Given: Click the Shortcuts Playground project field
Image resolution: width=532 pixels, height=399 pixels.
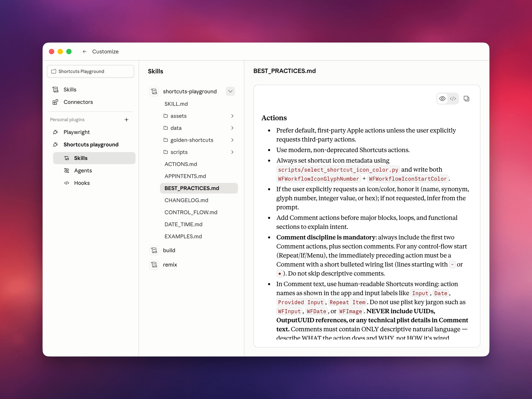Looking at the screenshot, I should coord(91,71).
